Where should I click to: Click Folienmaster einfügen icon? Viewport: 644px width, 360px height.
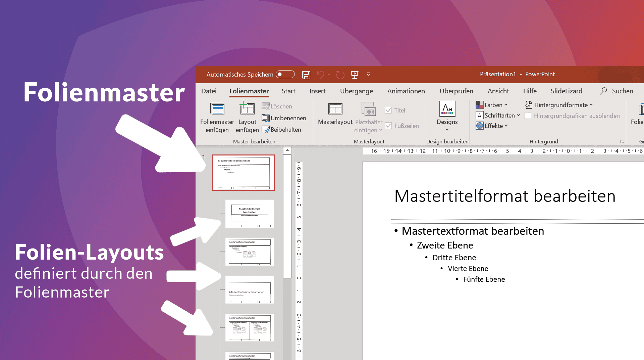coord(217,109)
